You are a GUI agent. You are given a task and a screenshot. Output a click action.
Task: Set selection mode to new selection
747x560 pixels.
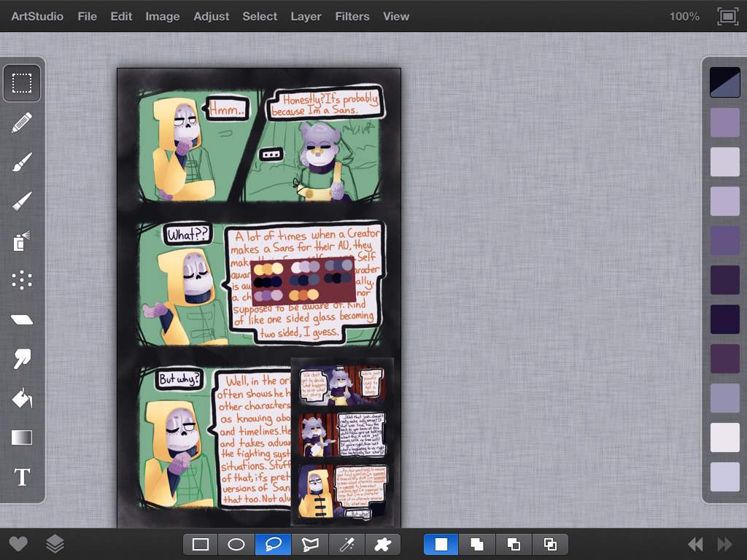(x=441, y=544)
